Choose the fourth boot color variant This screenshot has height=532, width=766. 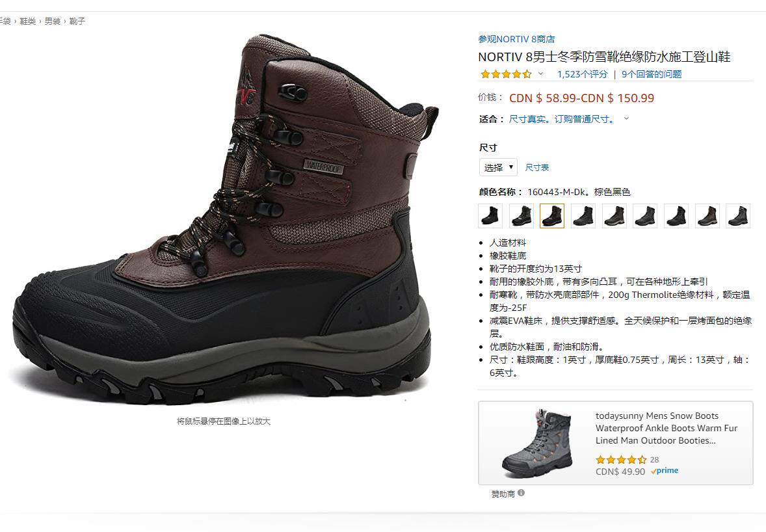click(583, 216)
